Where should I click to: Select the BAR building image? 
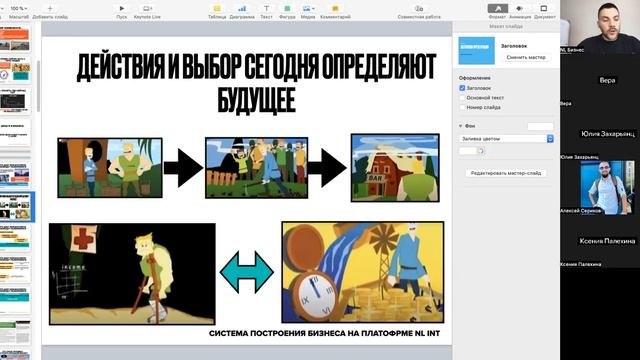click(395, 168)
